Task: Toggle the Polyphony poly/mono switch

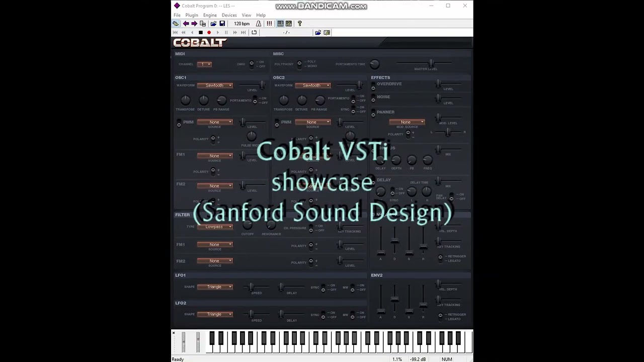Action: pos(299,64)
